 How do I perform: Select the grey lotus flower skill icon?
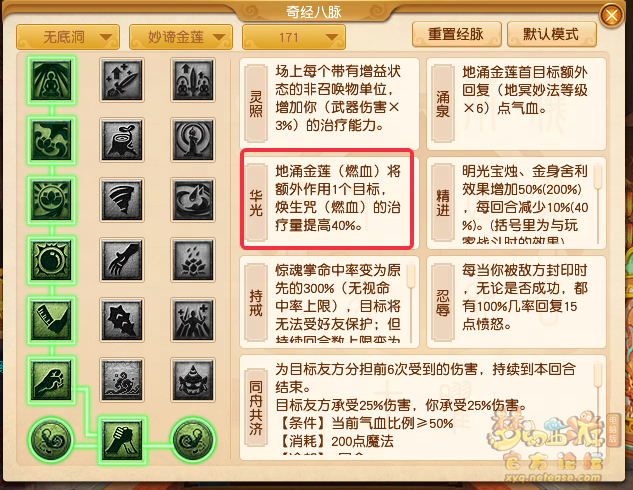click(x=193, y=260)
